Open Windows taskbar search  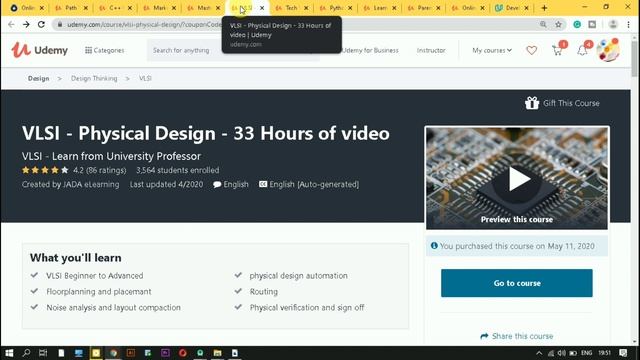click(x=27, y=353)
